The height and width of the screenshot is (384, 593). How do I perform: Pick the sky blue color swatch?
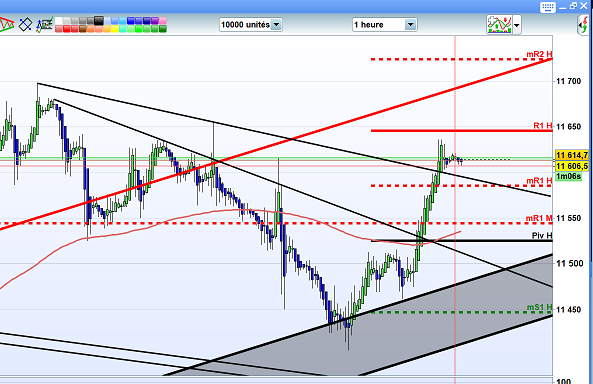click(x=123, y=20)
